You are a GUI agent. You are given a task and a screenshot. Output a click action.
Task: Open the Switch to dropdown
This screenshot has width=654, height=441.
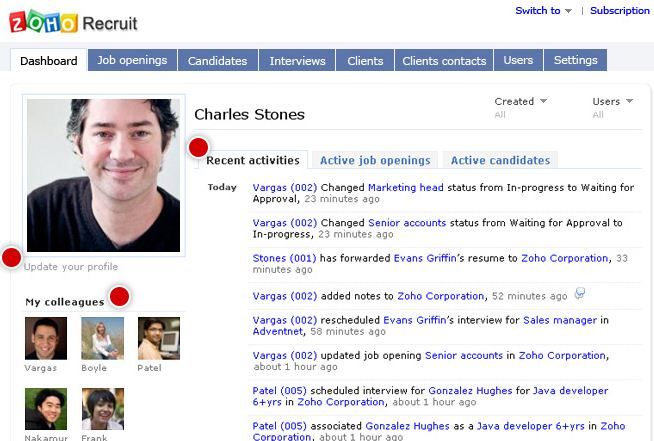(x=543, y=11)
